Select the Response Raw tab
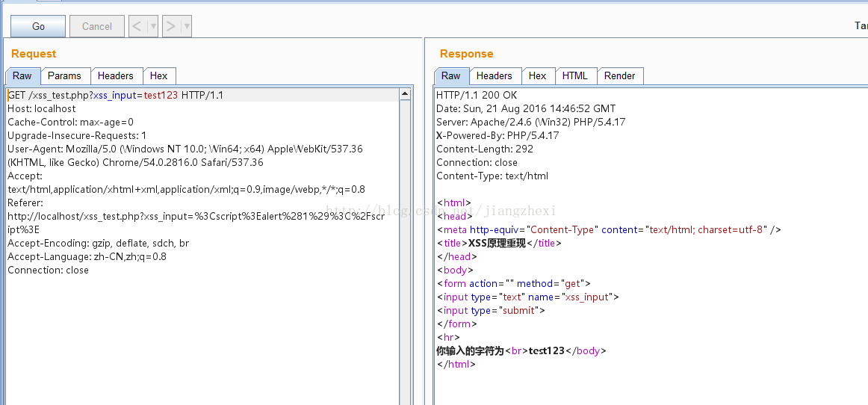The image size is (868, 405). tap(450, 76)
